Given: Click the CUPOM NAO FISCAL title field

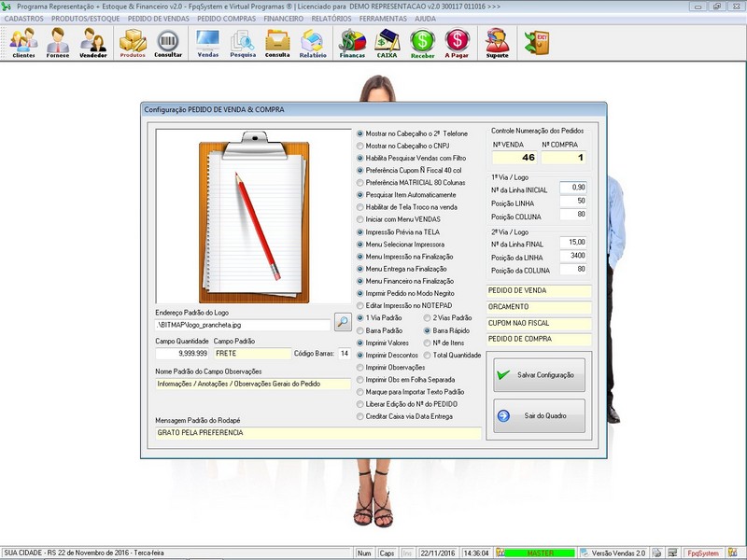Looking at the screenshot, I should (x=539, y=323).
